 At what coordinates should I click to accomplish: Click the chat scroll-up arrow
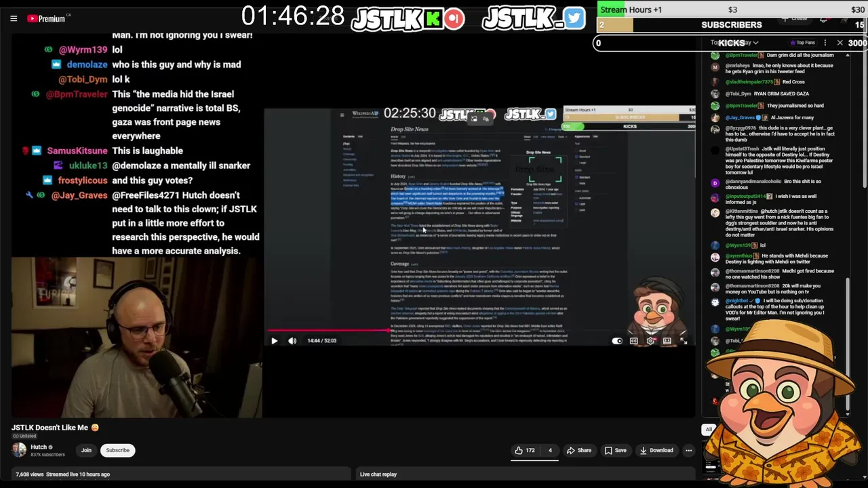847,56
